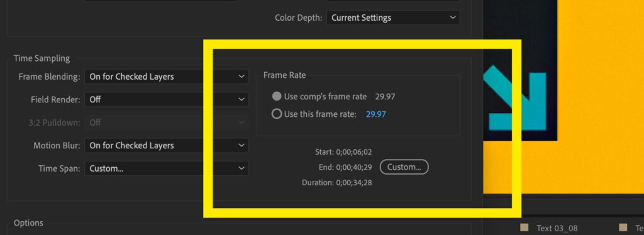This screenshot has width=644, height=235.
Task: Click the Options section heading
Action: point(28,223)
